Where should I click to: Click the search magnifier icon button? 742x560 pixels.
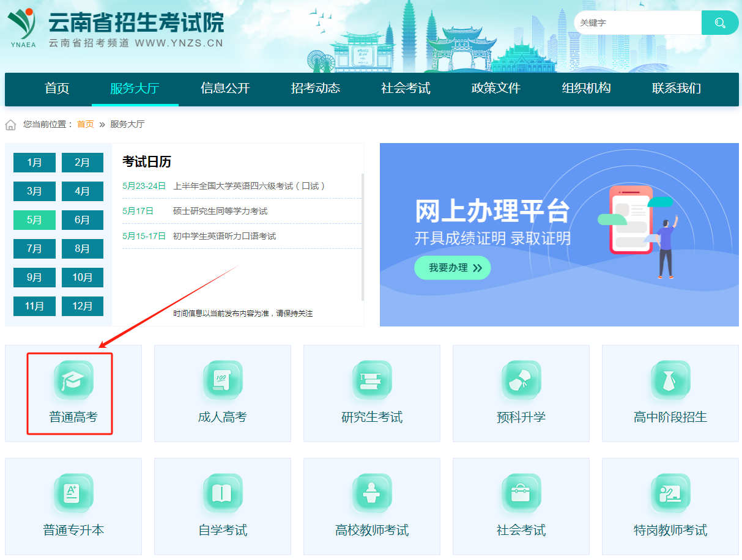pyautogui.click(x=720, y=23)
